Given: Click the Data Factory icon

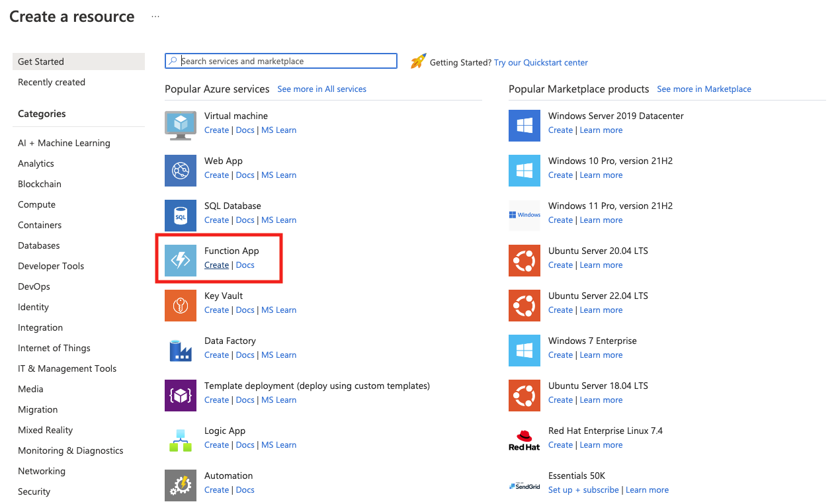Looking at the screenshot, I should tap(181, 351).
